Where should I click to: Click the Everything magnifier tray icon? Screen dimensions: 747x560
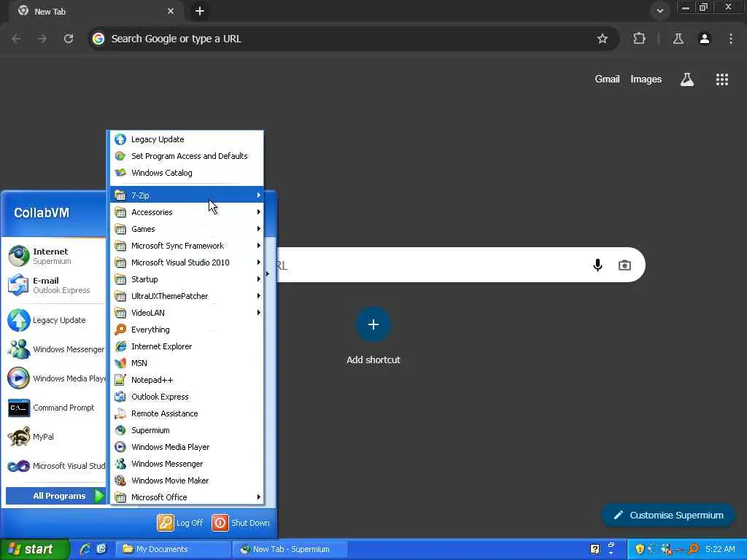[x=694, y=549]
